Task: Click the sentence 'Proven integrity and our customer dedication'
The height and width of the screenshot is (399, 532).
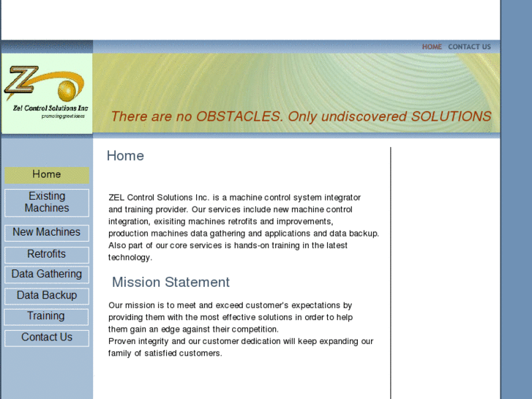Action: (241, 347)
